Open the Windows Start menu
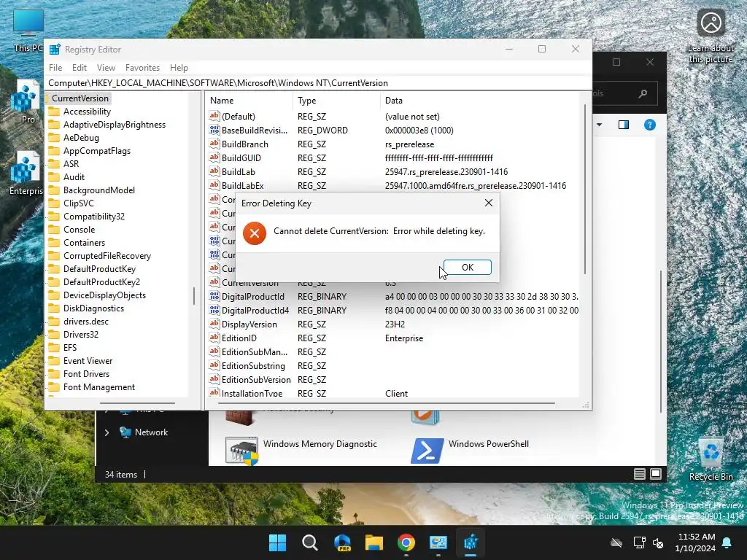The height and width of the screenshot is (560, 747). [278, 542]
